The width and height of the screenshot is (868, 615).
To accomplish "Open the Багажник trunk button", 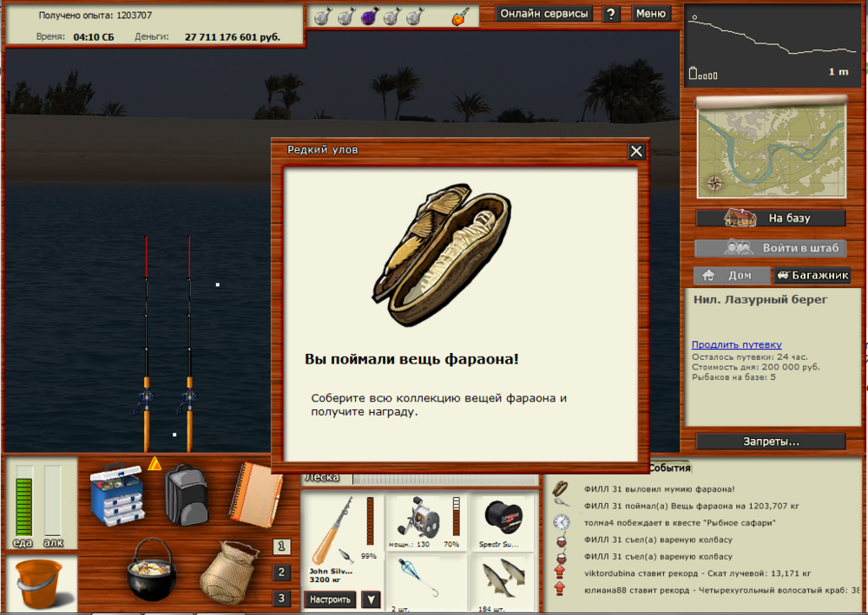I will (812, 276).
